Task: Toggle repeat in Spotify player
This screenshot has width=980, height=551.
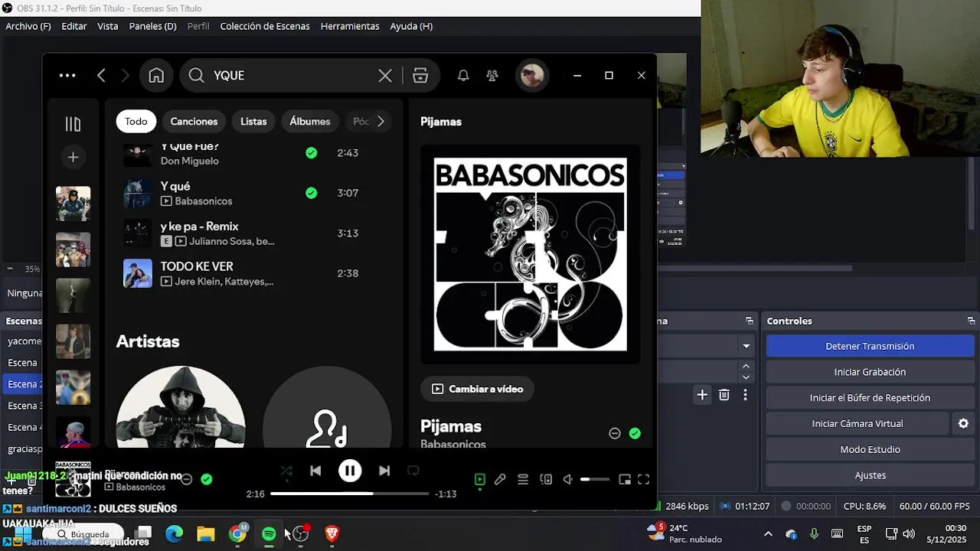Action: tap(413, 471)
